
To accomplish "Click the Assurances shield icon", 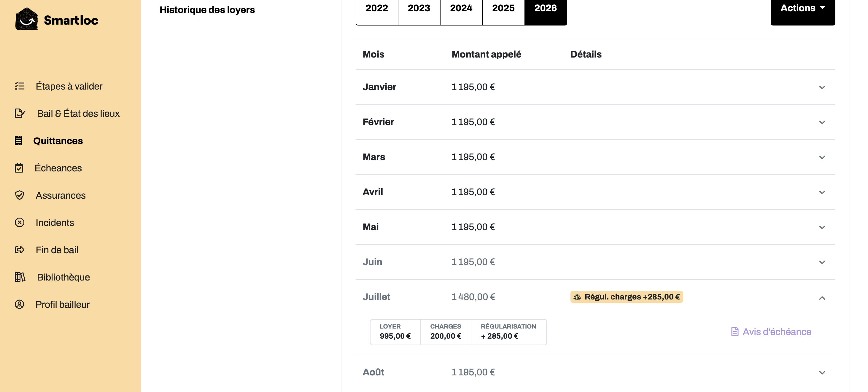I will coord(20,195).
